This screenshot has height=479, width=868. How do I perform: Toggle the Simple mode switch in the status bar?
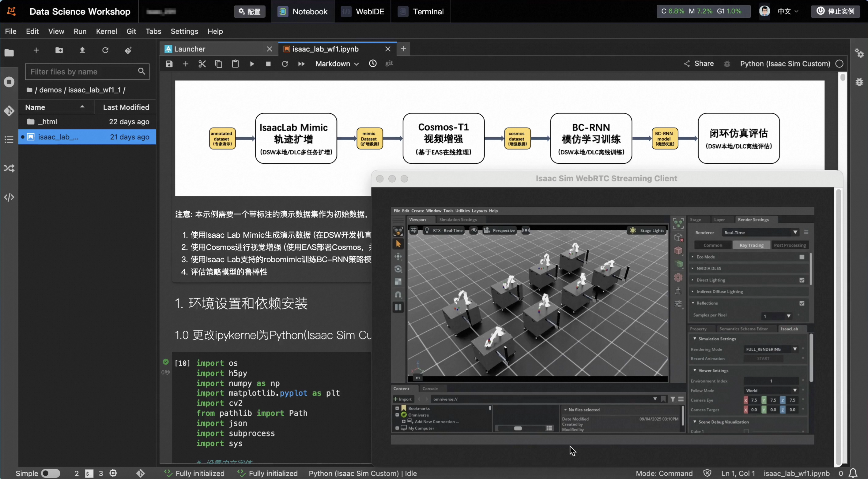click(x=51, y=473)
